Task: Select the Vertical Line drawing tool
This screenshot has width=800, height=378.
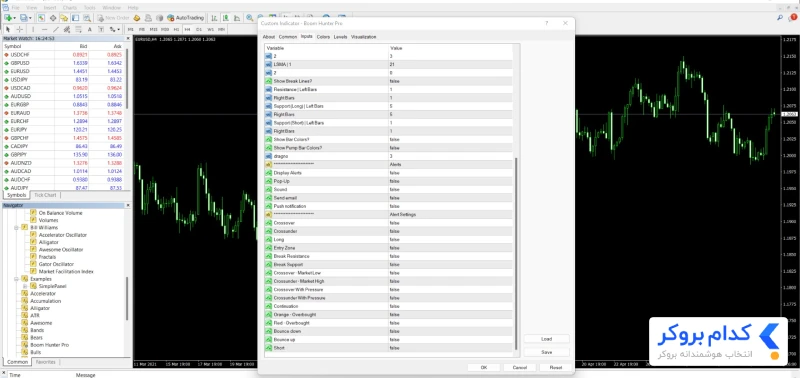Action: click(33, 29)
